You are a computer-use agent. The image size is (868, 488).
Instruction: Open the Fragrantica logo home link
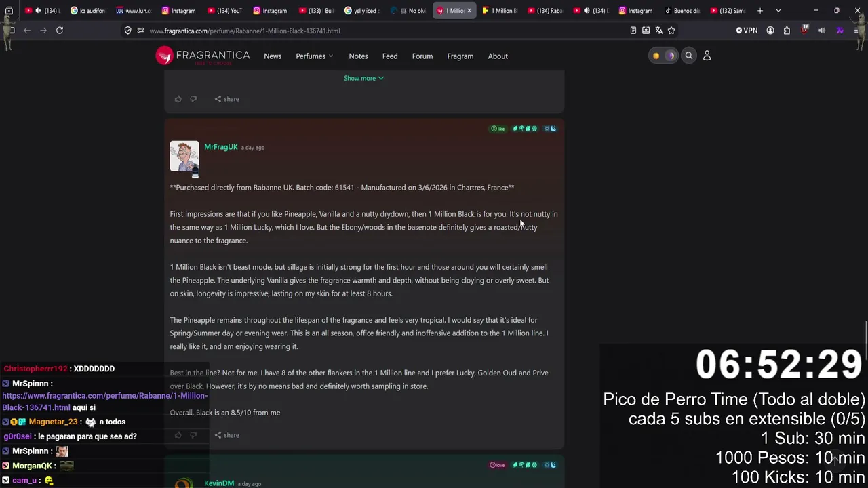tap(202, 56)
